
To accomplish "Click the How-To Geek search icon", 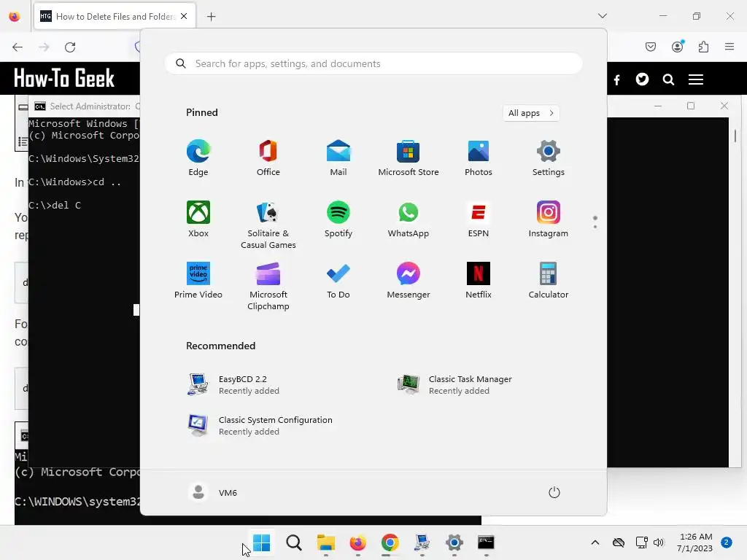I will [668, 79].
